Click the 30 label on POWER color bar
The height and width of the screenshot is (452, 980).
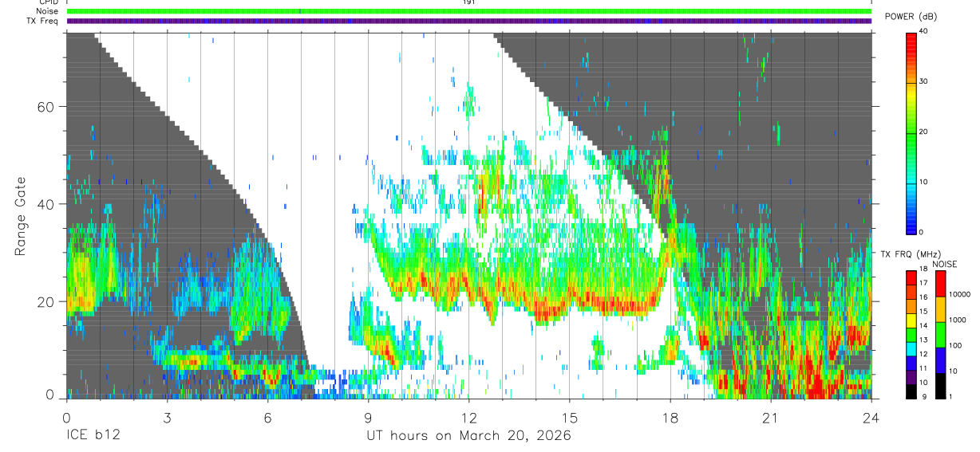925,82
